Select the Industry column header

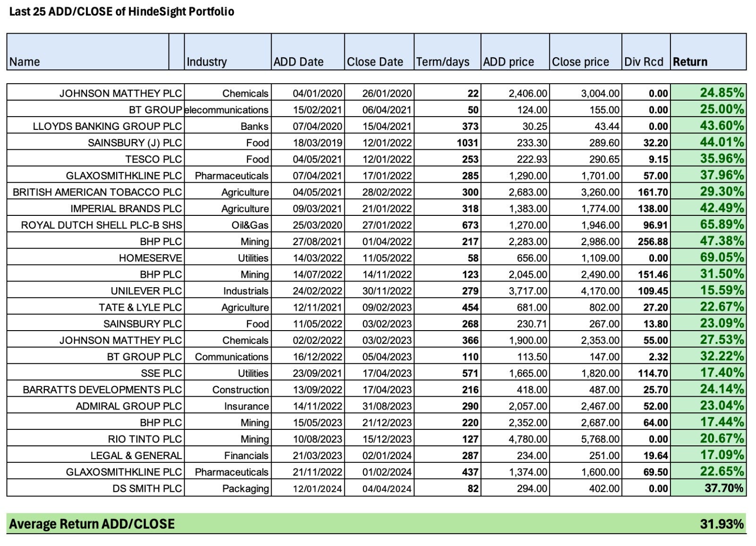(x=228, y=52)
